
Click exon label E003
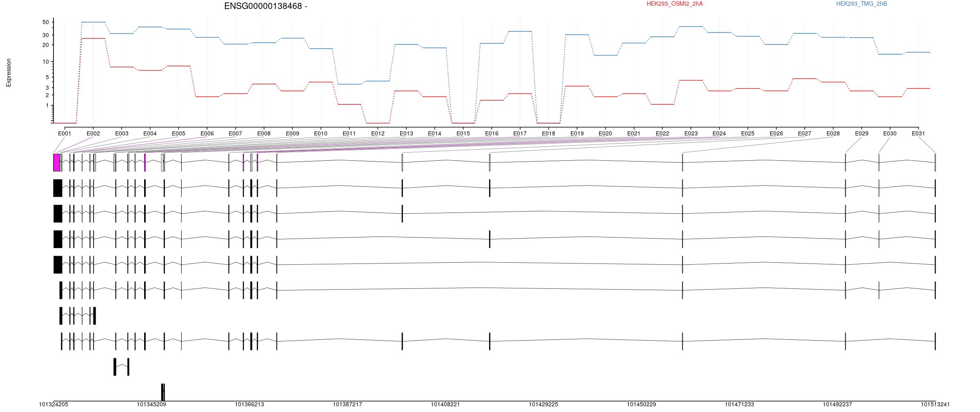[x=122, y=133]
